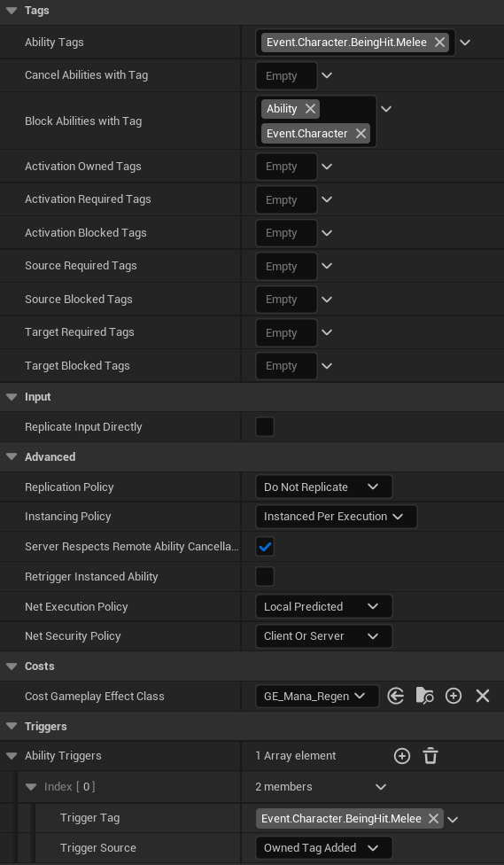
Task: Delete all Ability Triggers array elements
Action: (430, 756)
